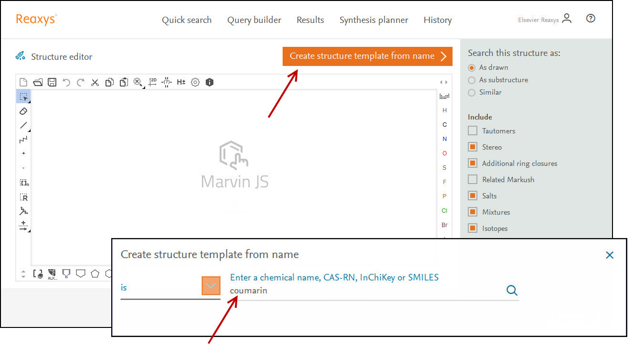Click the scissors Cut icon
Image resolution: width=644 pixels, height=348 pixels.
95,82
